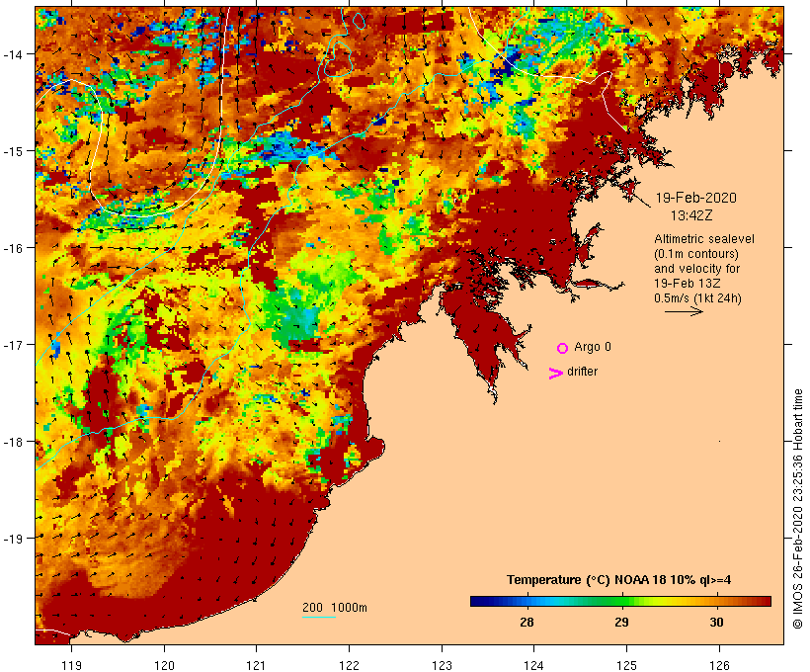Click longitude axis label '126'
The width and height of the screenshot is (810, 672).
[x=719, y=665]
